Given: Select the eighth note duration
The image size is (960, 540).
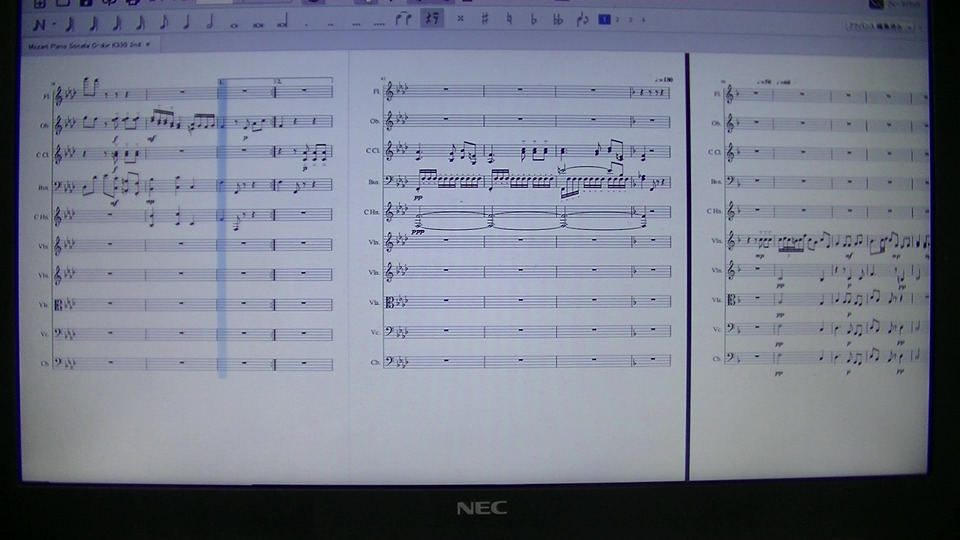Looking at the screenshot, I should pos(163,23).
